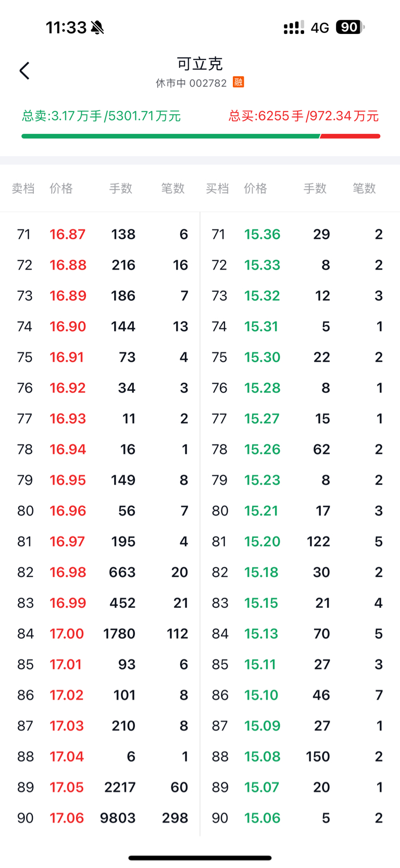This screenshot has height=868, width=400.
Task: Tap the red portion of the ratio bar
Action: (350, 136)
